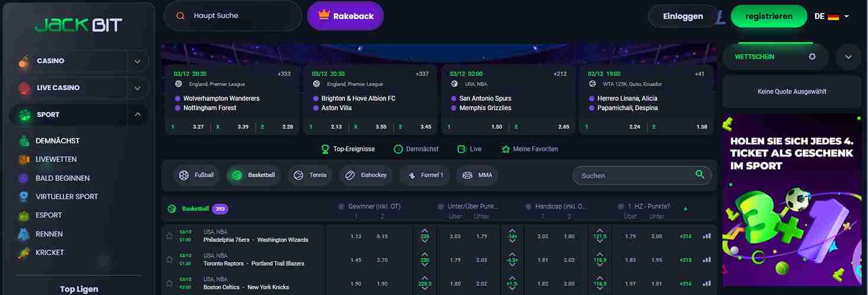The height and width of the screenshot is (295, 868).
Task: Switch to Live events tab
Action: pos(470,149)
